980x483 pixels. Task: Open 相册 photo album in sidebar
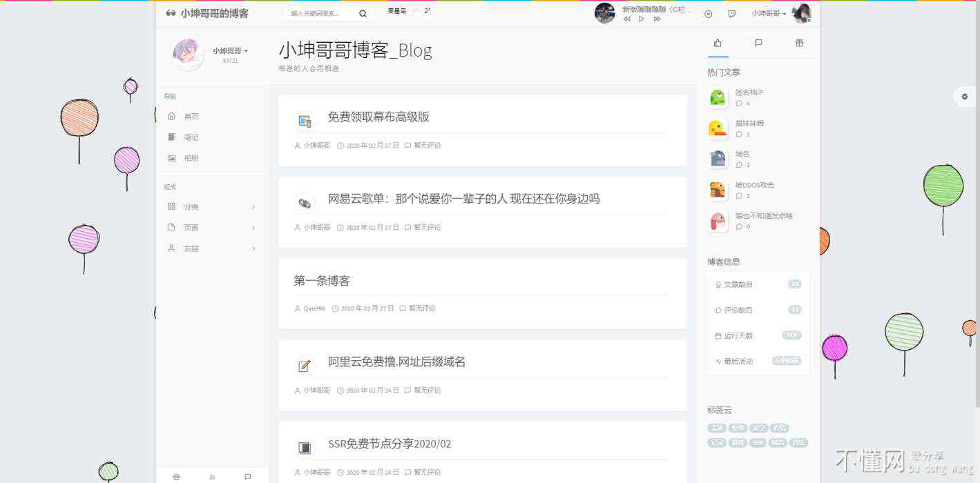[x=191, y=158]
